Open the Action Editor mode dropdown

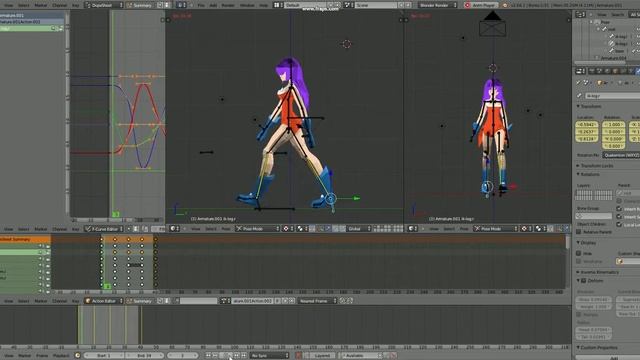click(x=104, y=301)
